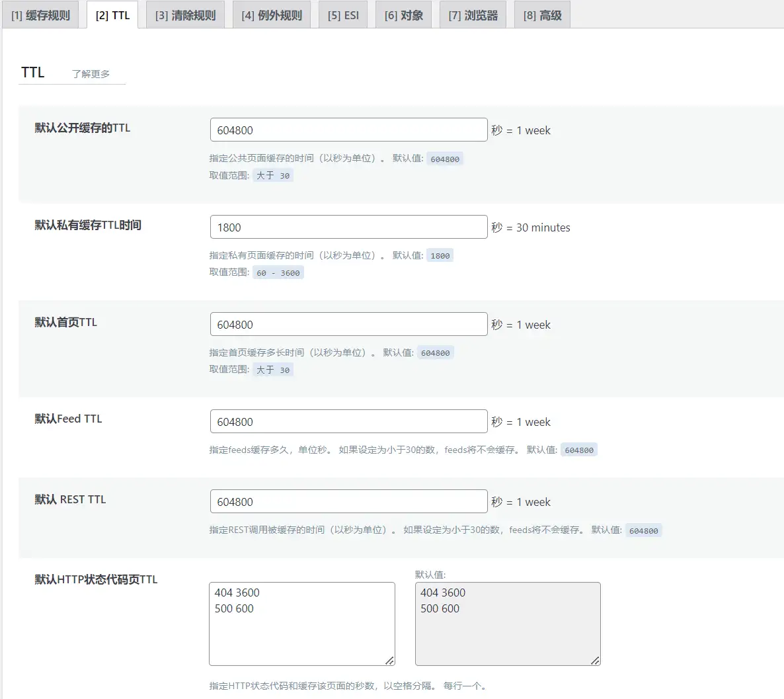Select the 默认Feed TTL input field
784x699 pixels.
click(x=348, y=422)
